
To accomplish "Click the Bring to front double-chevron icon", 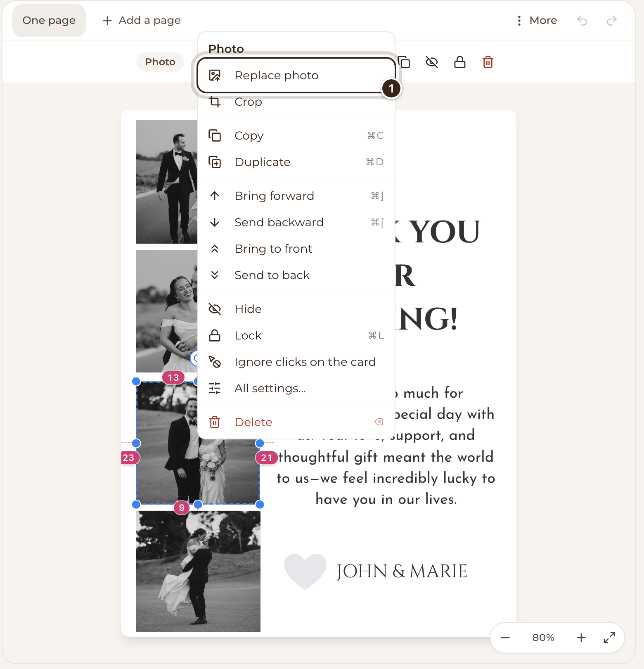I will (215, 249).
